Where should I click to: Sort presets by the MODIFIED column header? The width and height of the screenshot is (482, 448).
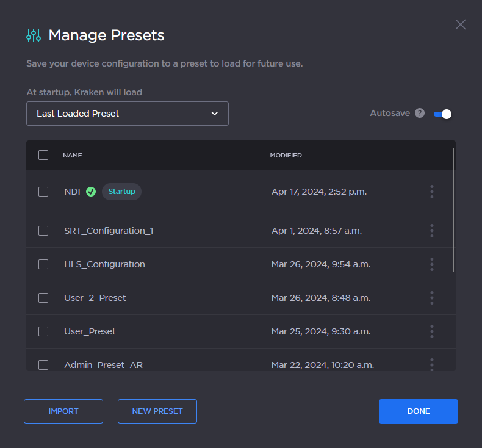click(286, 155)
